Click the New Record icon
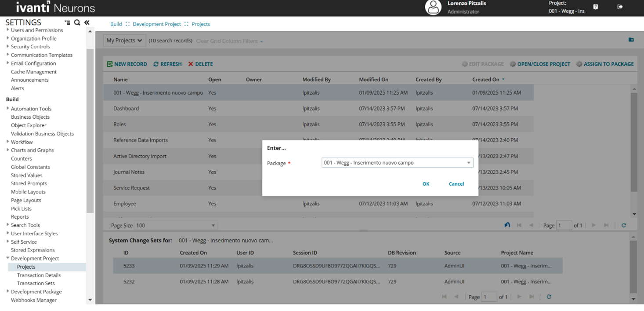This screenshot has height=311, width=644. click(110, 64)
